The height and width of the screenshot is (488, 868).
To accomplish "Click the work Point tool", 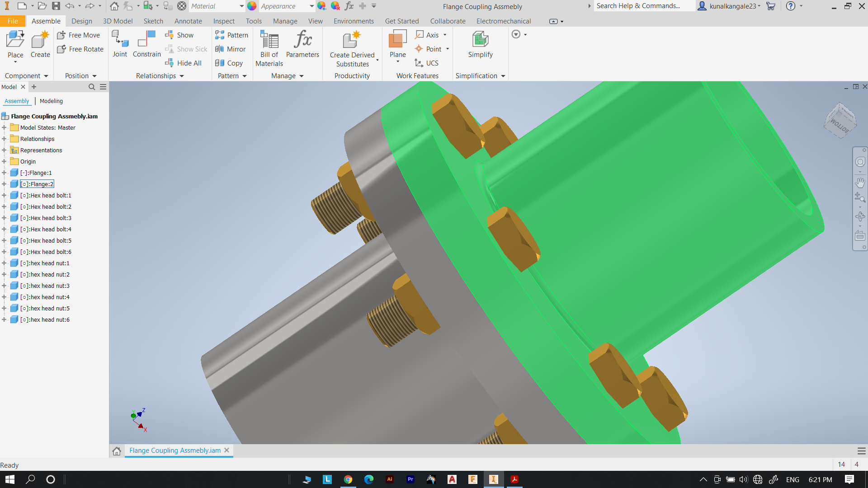I will click(x=428, y=49).
